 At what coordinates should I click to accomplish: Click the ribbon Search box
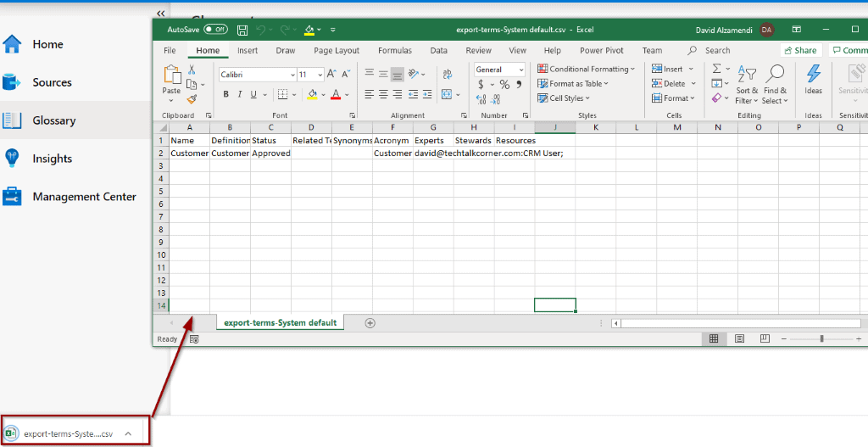[x=709, y=50]
